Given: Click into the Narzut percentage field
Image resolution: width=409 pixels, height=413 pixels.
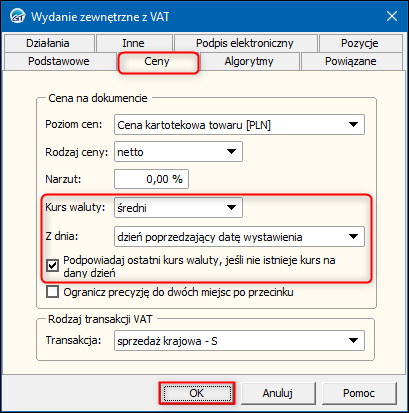Looking at the screenshot, I should point(151,179).
